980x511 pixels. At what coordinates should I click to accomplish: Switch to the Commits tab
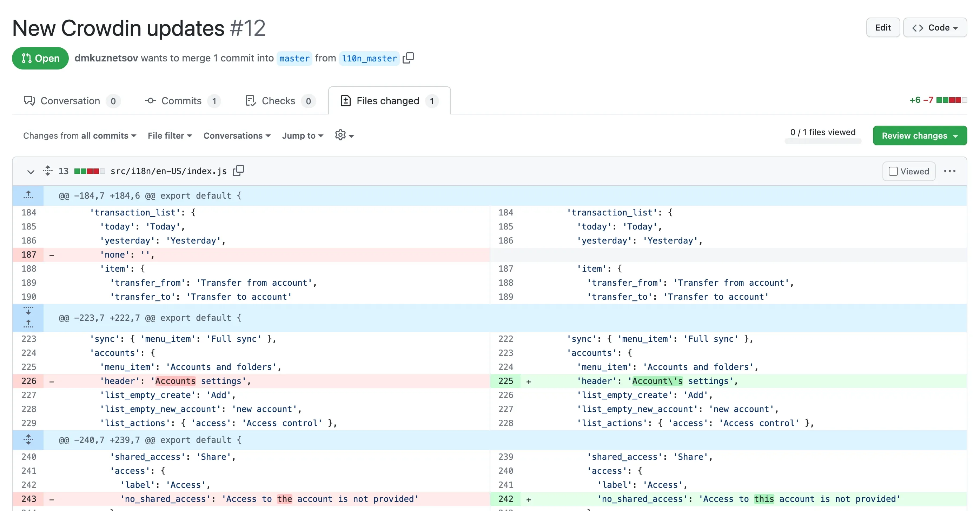(181, 101)
